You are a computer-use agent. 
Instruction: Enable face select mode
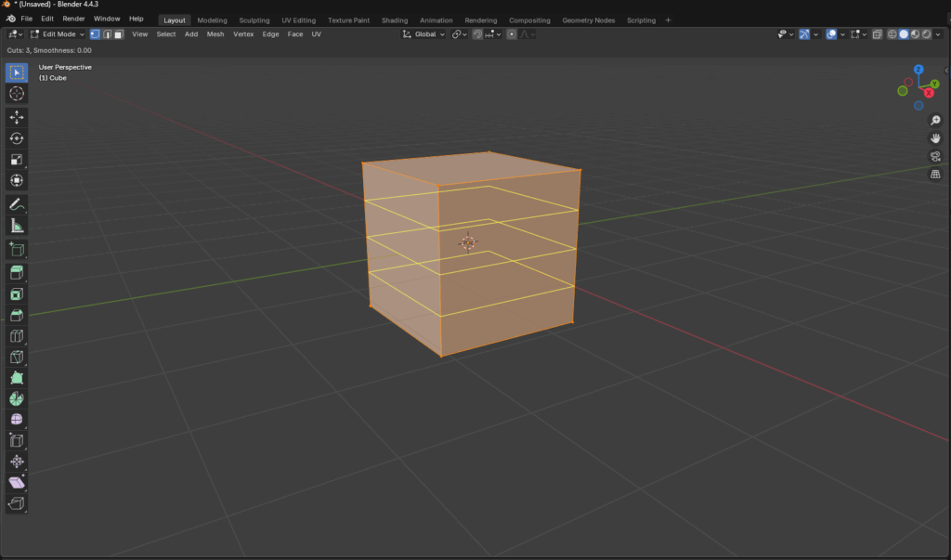[119, 34]
